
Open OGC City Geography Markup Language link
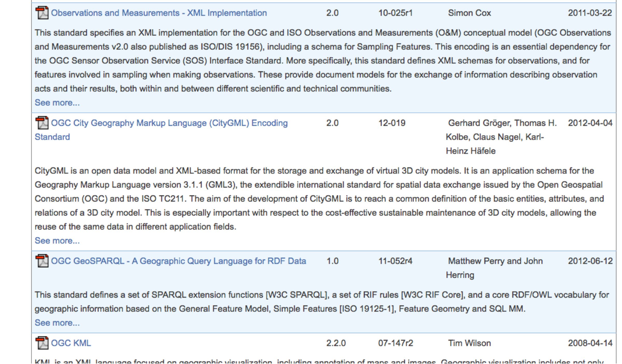[169, 123]
